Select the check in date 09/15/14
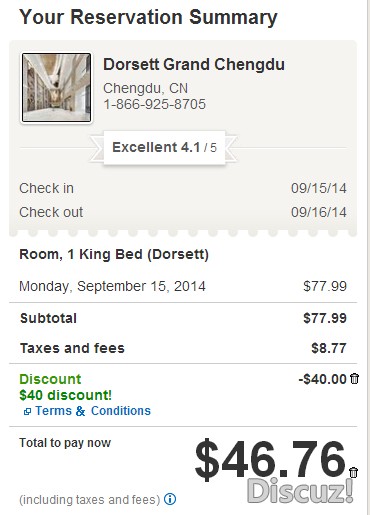Image resolution: width=370 pixels, height=515 pixels. coord(319,188)
